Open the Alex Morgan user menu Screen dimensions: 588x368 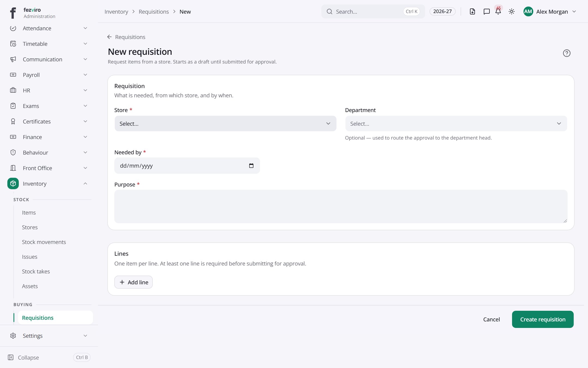pyautogui.click(x=550, y=11)
